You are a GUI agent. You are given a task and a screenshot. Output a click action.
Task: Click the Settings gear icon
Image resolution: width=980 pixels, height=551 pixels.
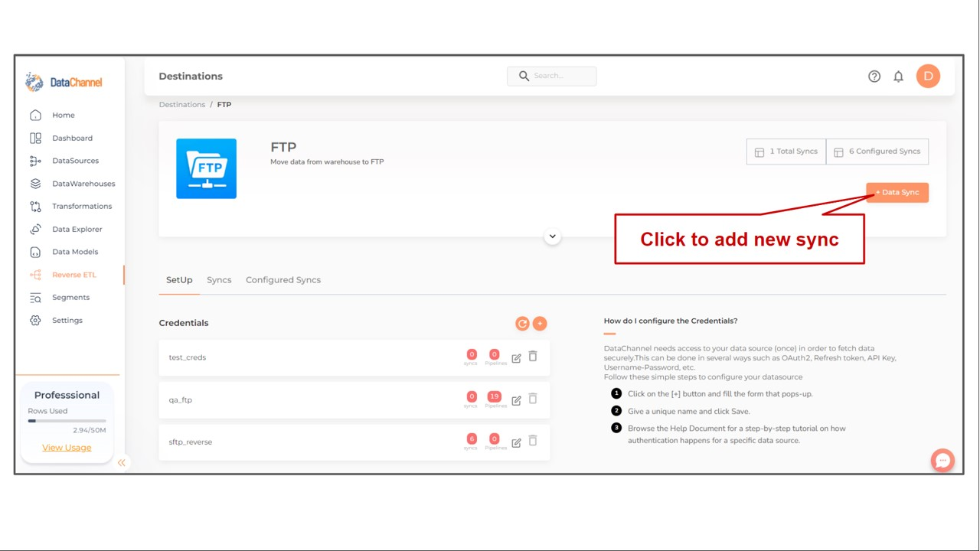click(x=35, y=321)
